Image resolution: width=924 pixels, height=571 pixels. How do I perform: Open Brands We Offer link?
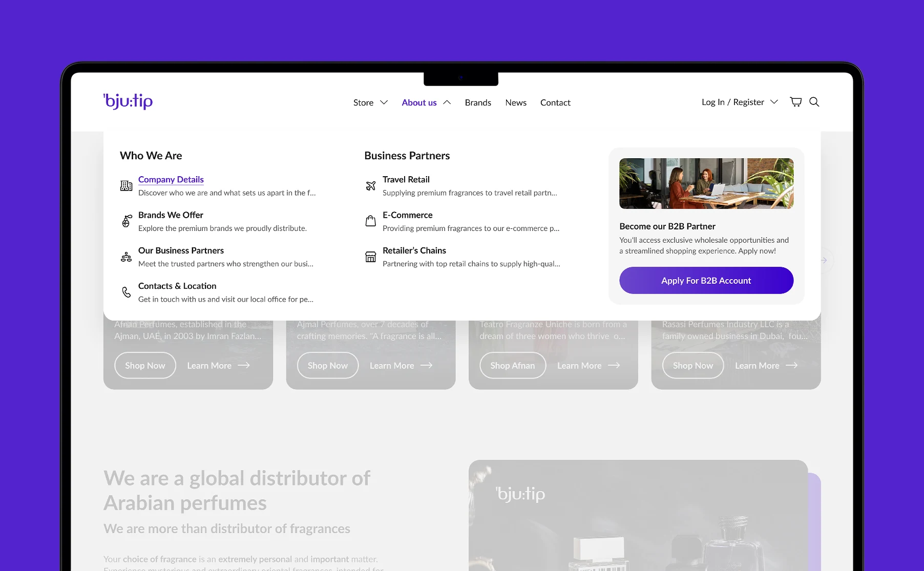171,215
